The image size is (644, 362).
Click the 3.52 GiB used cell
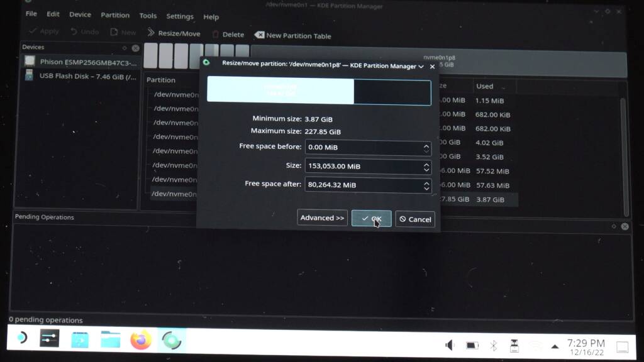coord(489,157)
